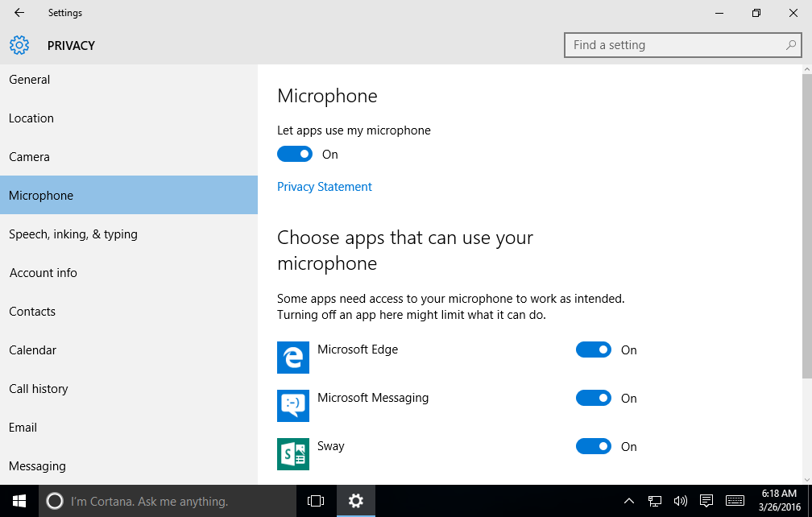Click the scrollbar down arrow
Viewport: 812px width, 517px height.
coord(807,480)
